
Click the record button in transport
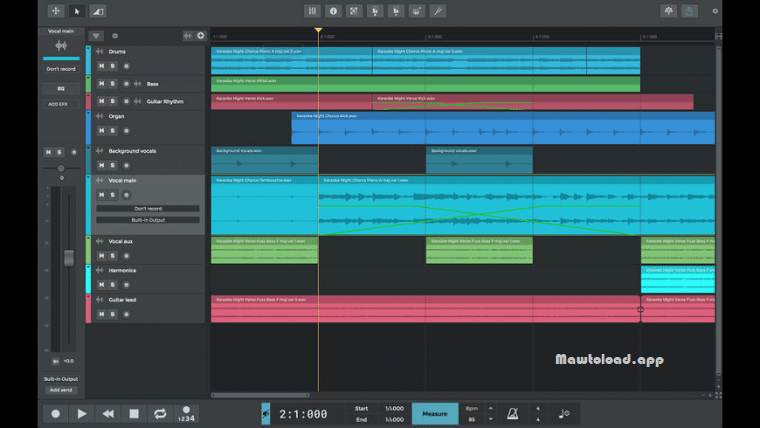point(55,413)
